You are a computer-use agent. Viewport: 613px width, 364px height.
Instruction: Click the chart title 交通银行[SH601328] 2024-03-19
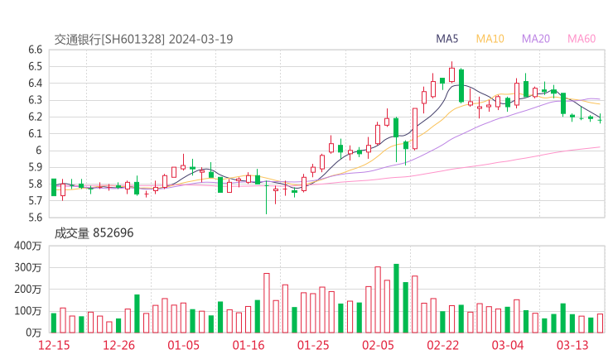point(143,39)
